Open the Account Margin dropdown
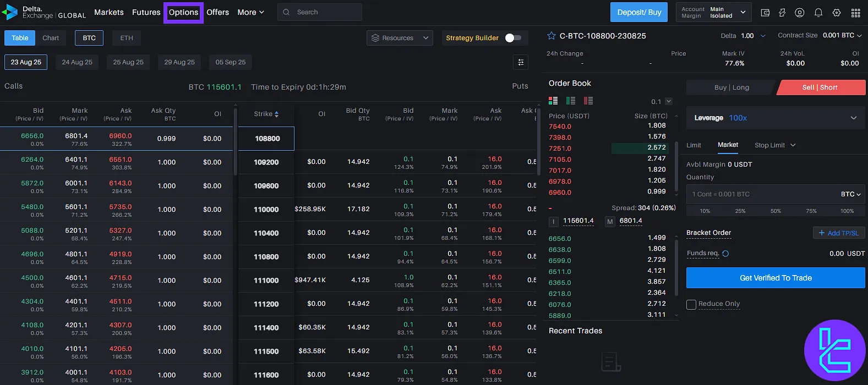This screenshot has height=385, width=868. point(713,12)
